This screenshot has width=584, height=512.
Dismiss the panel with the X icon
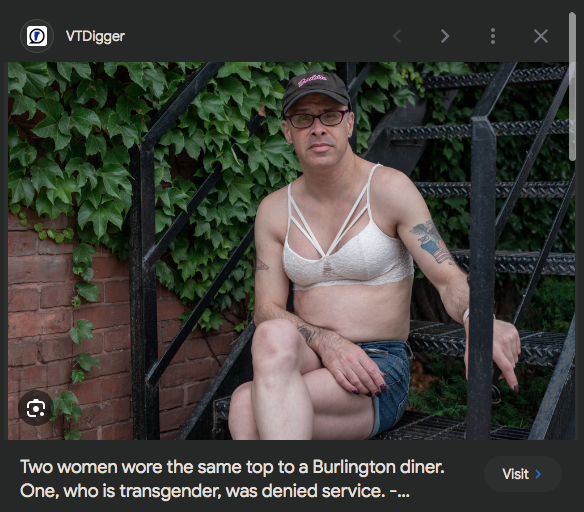point(540,36)
